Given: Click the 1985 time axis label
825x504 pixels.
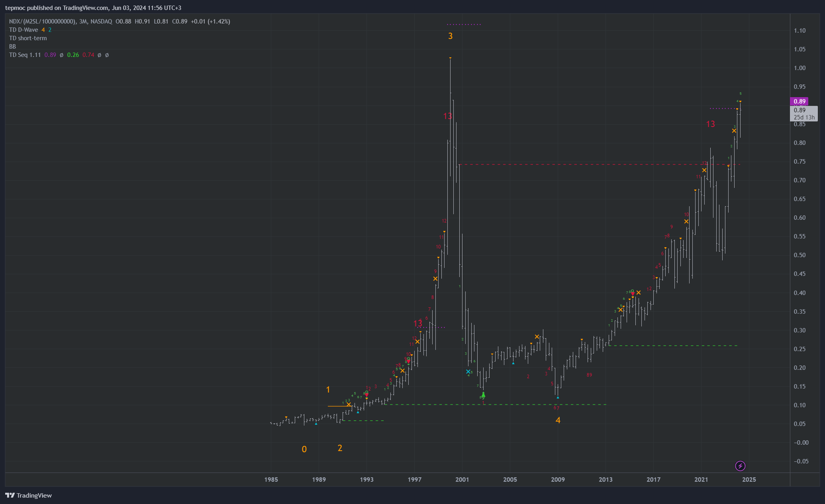Looking at the screenshot, I should point(271,480).
